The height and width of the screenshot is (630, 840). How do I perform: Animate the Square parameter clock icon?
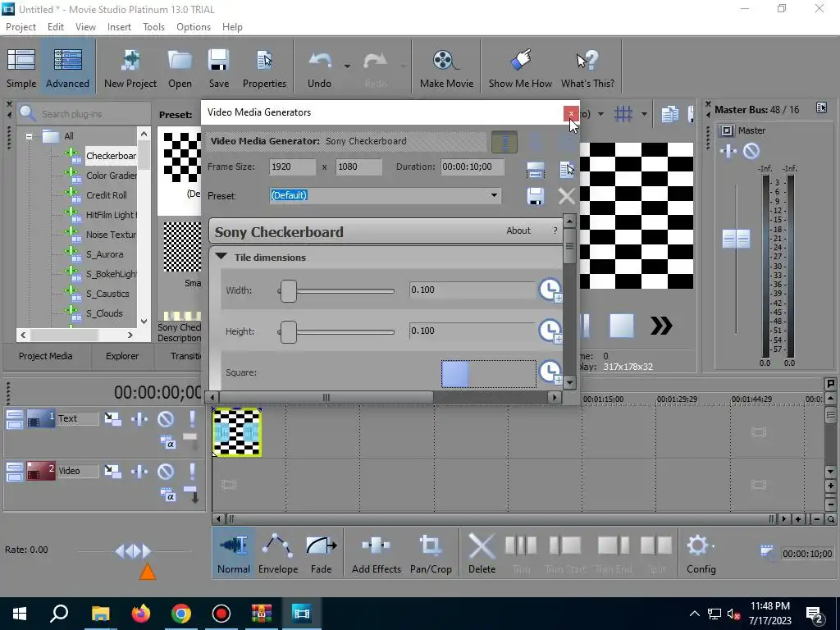[550, 372]
